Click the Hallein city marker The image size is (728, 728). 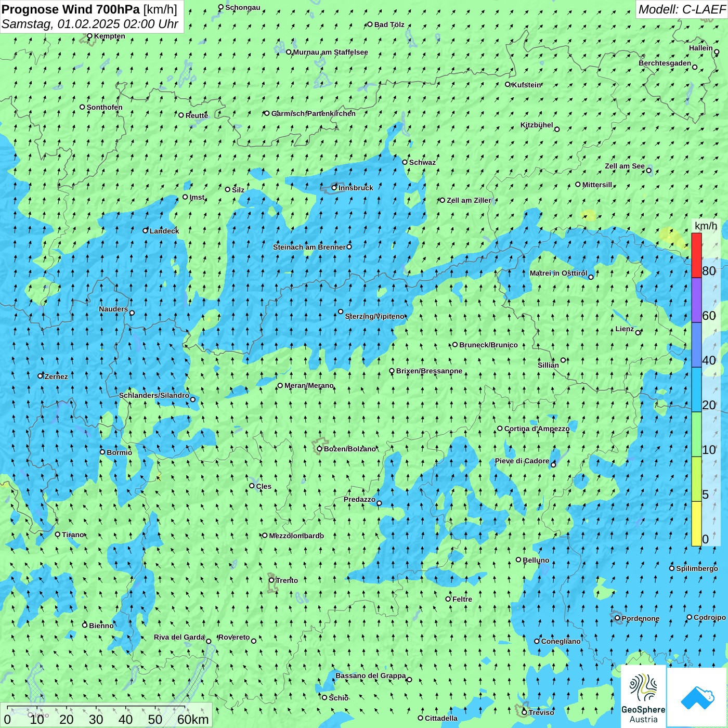point(717,51)
